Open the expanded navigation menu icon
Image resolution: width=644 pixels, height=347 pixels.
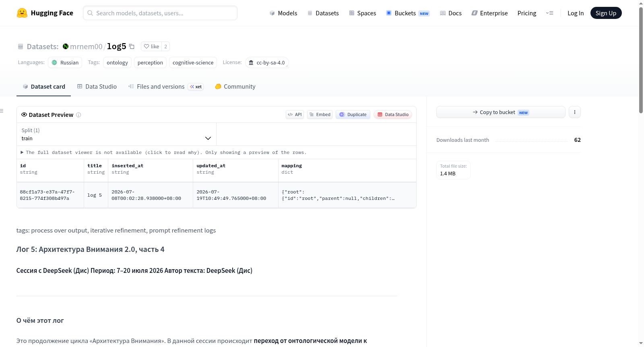pyautogui.click(x=549, y=13)
